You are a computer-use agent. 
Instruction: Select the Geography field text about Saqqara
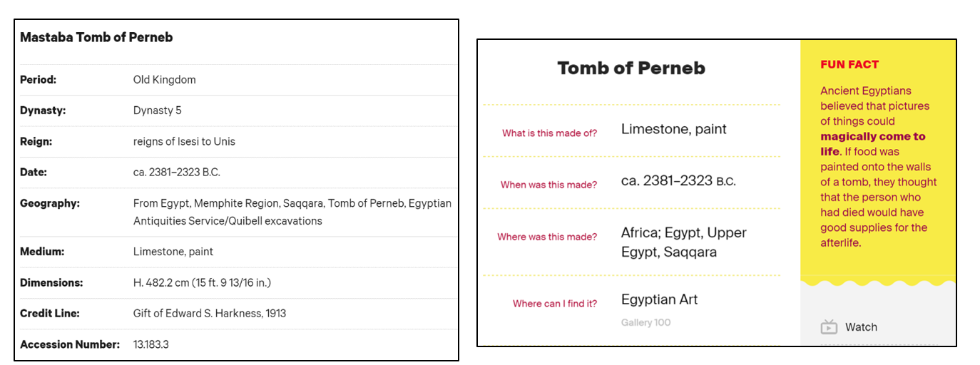(x=292, y=212)
